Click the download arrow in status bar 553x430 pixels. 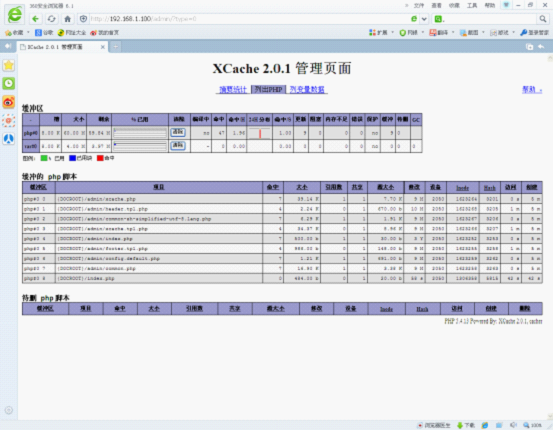[460, 425]
